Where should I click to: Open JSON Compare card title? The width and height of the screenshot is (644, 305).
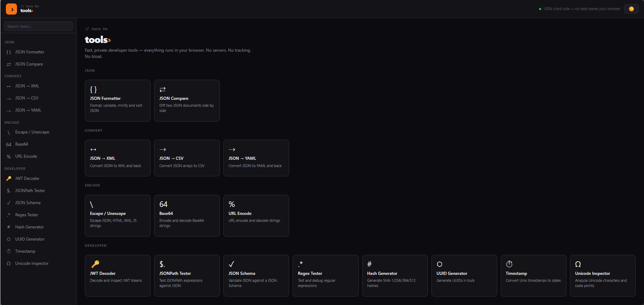point(174,98)
